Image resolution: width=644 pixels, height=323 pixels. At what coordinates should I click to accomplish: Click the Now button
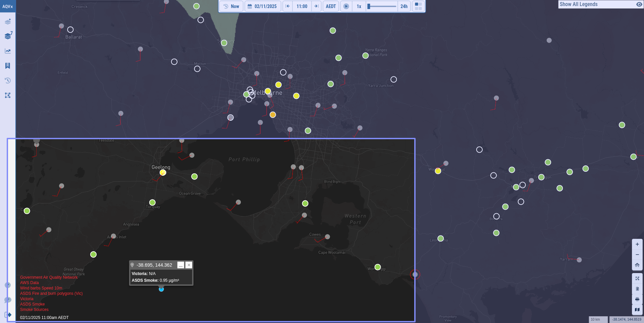(x=231, y=6)
